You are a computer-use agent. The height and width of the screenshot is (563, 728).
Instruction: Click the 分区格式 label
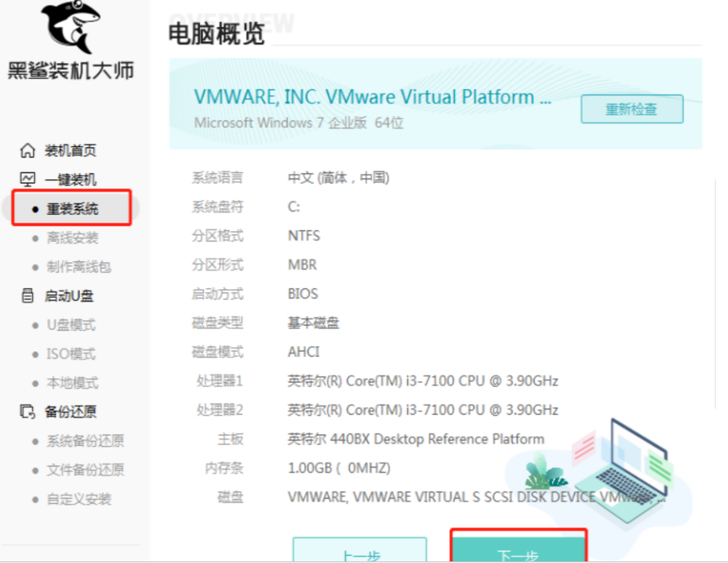[217, 236]
